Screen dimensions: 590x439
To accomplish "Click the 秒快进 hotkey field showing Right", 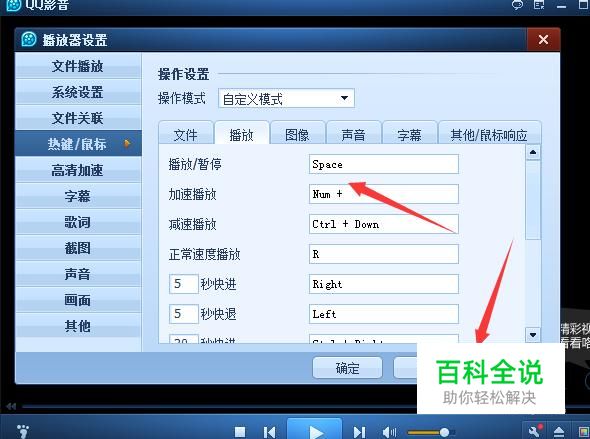I will pos(384,284).
